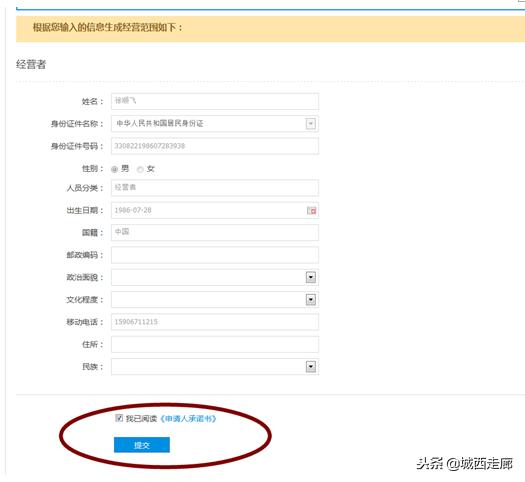
Task: Click the 国籍 nationality field
Action: 215,232
